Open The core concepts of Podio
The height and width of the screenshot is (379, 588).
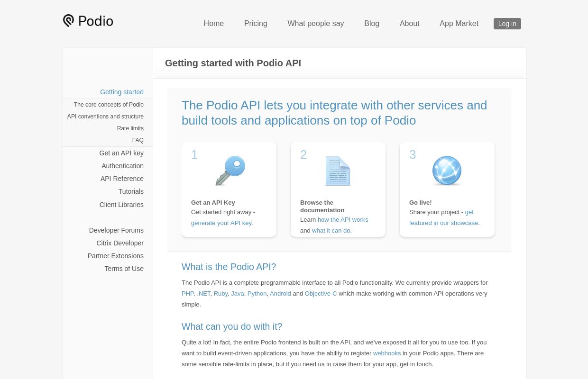(x=109, y=105)
